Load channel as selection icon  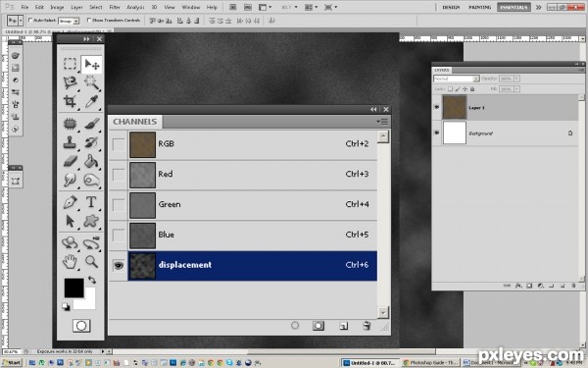tap(295, 326)
